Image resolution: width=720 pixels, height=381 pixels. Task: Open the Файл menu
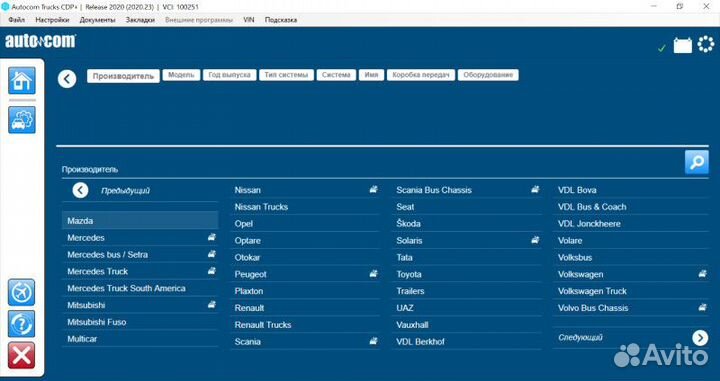(17, 20)
